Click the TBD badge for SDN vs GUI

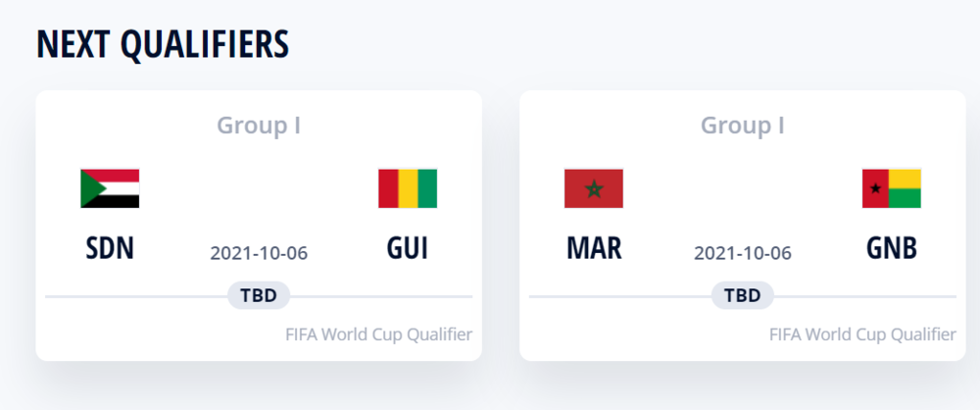pos(259,295)
